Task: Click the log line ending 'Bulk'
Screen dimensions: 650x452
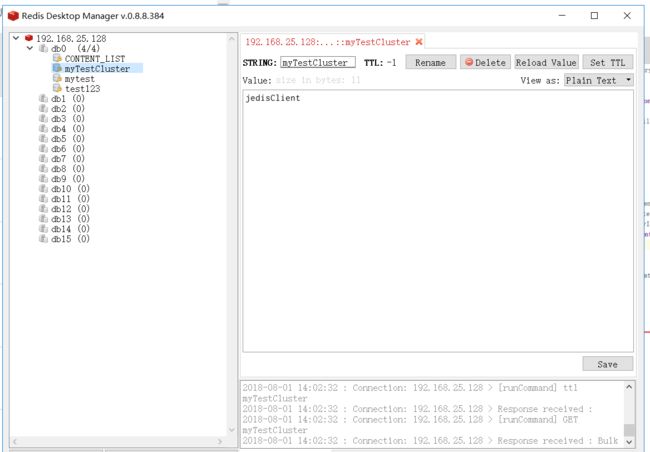Action: [430, 440]
